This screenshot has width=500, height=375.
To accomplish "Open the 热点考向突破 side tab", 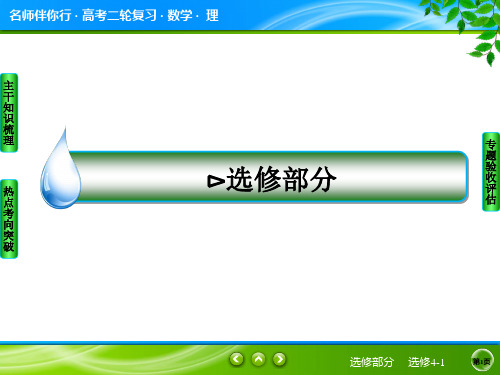I will pos(9,219).
